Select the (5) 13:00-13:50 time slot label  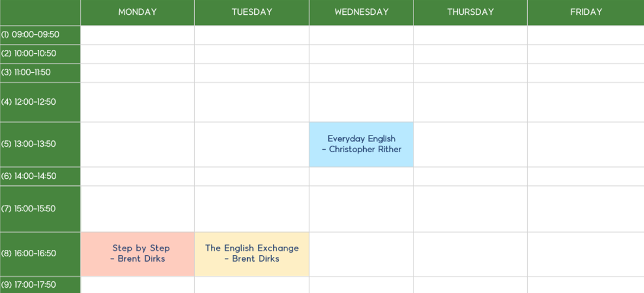coord(40,144)
